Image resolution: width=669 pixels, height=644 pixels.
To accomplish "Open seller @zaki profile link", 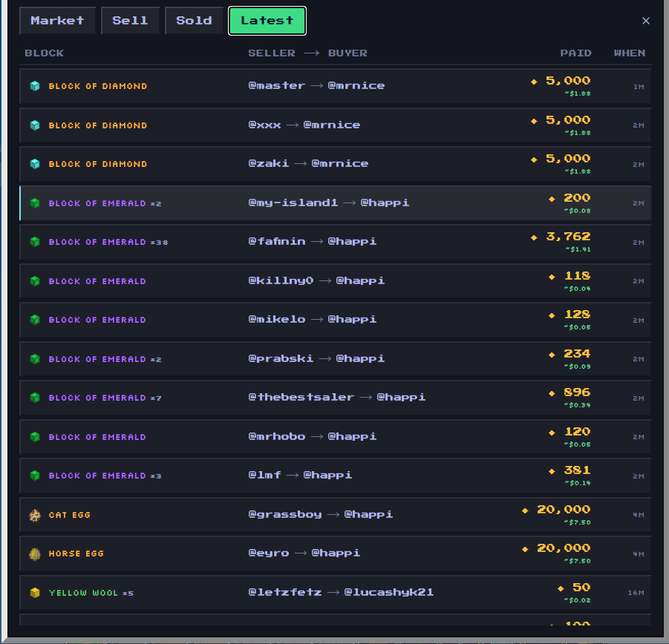I will pos(269,164).
